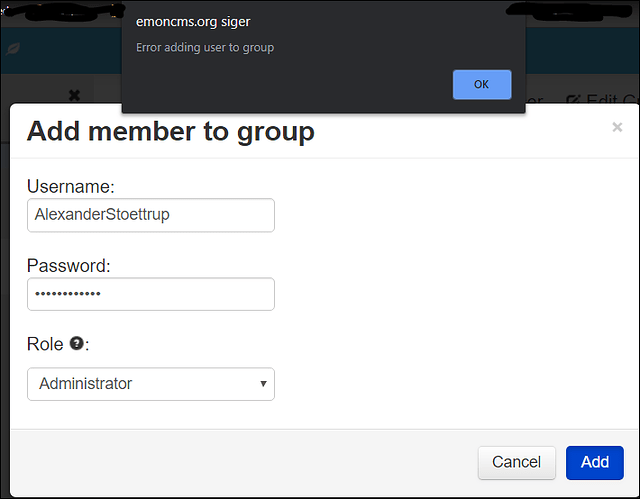The width and height of the screenshot is (640, 499).
Task: Click the "emoncms.org siger" alert title
Action: coord(193,22)
